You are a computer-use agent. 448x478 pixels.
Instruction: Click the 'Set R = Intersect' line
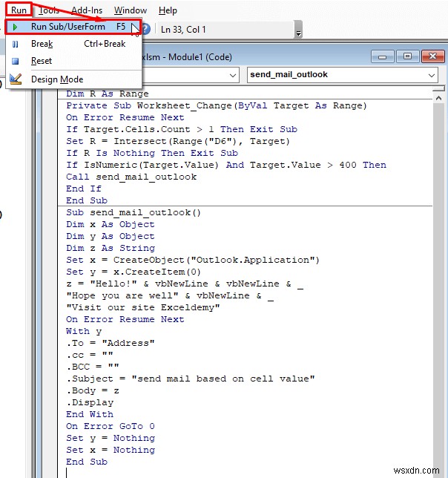[x=178, y=142]
